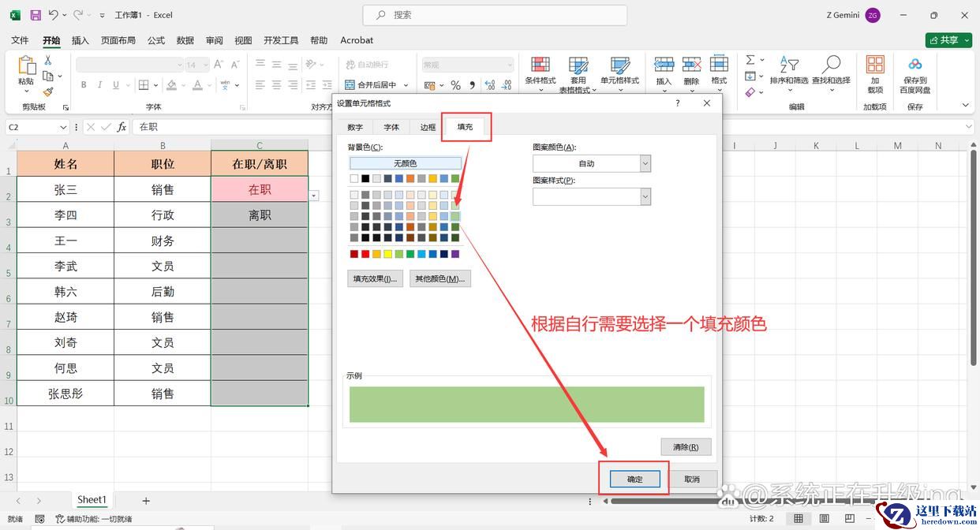Image resolution: width=980 pixels, height=530 pixels.
Task: Click the Find and Select magnifier icon
Action: click(x=831, y=65)
